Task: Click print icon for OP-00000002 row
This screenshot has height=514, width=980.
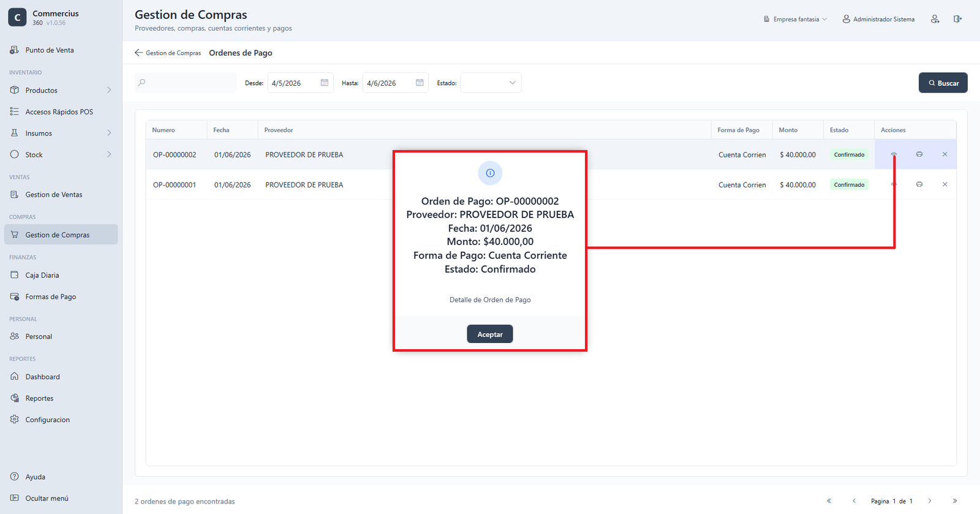Action: point(919,154)
